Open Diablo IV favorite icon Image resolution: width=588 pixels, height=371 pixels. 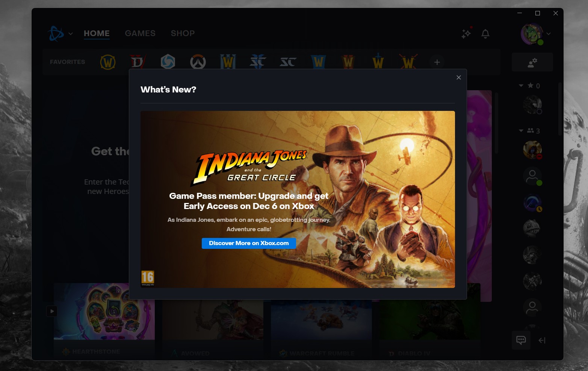point(138,62)
